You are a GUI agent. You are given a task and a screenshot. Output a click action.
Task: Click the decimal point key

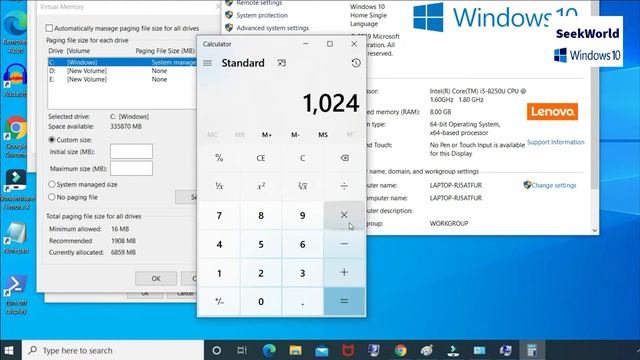click(302, 302)
